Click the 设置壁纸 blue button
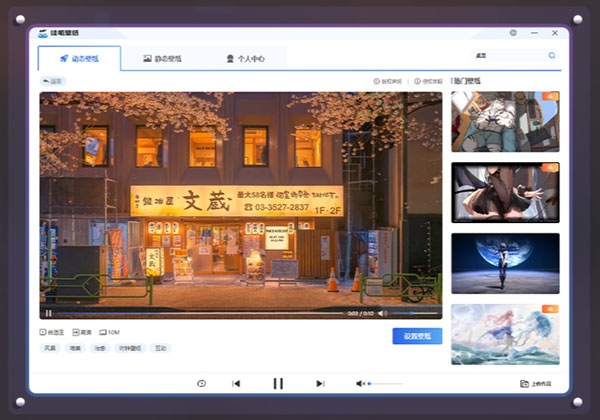Viewport: 600px width, 420px height. pos(417,336)
